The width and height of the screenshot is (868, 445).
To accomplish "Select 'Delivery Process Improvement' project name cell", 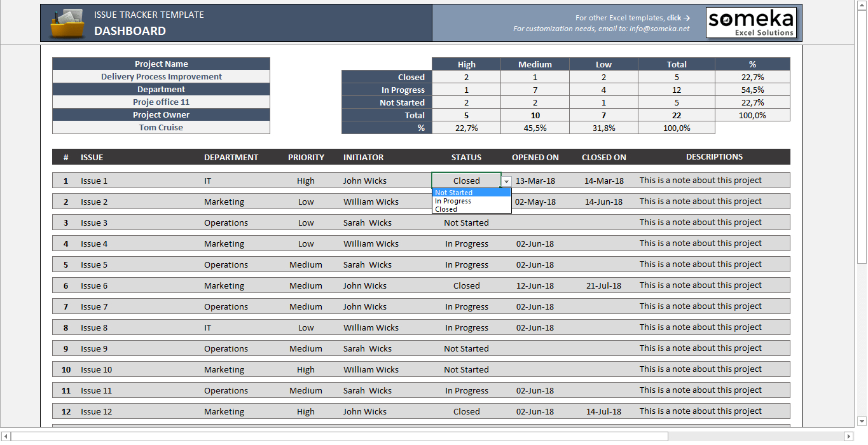I will pos(161,76).
